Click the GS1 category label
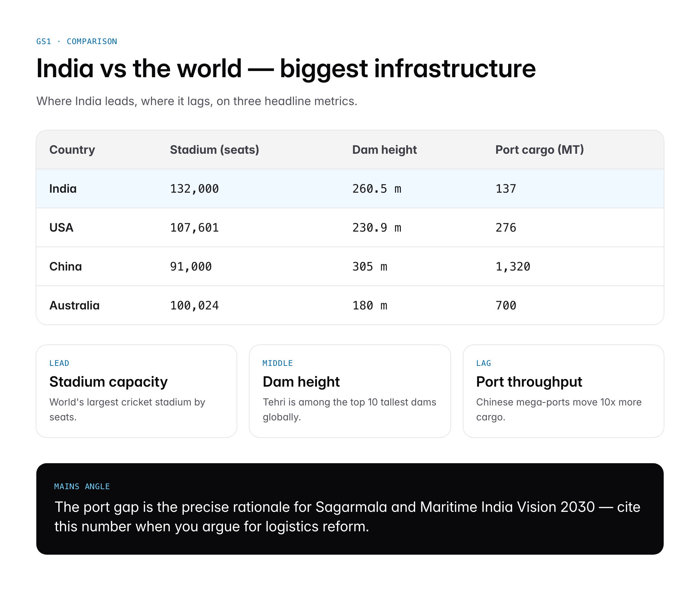 coord(43,42)
